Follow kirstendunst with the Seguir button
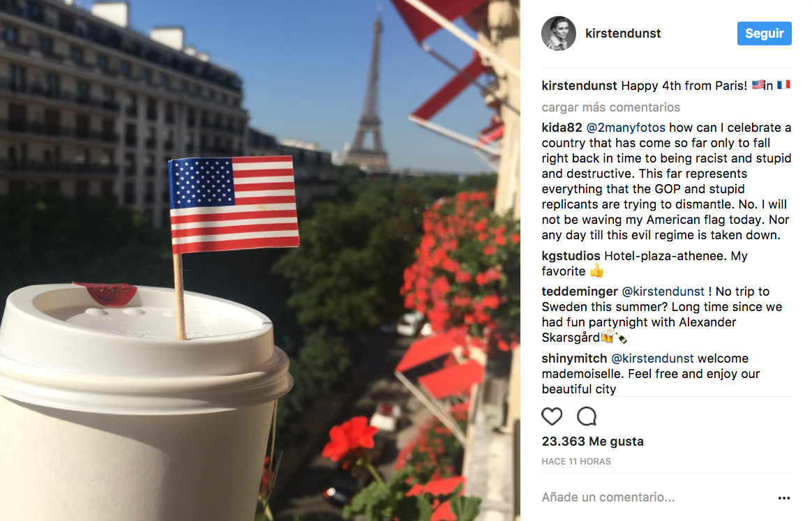 point(765,33)
